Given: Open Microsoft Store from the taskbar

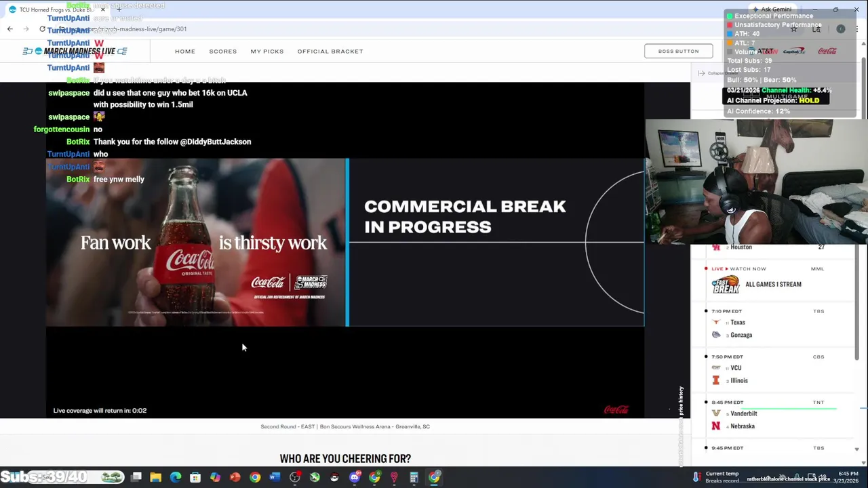Looking at the screenshot, I should click(195, 477).
